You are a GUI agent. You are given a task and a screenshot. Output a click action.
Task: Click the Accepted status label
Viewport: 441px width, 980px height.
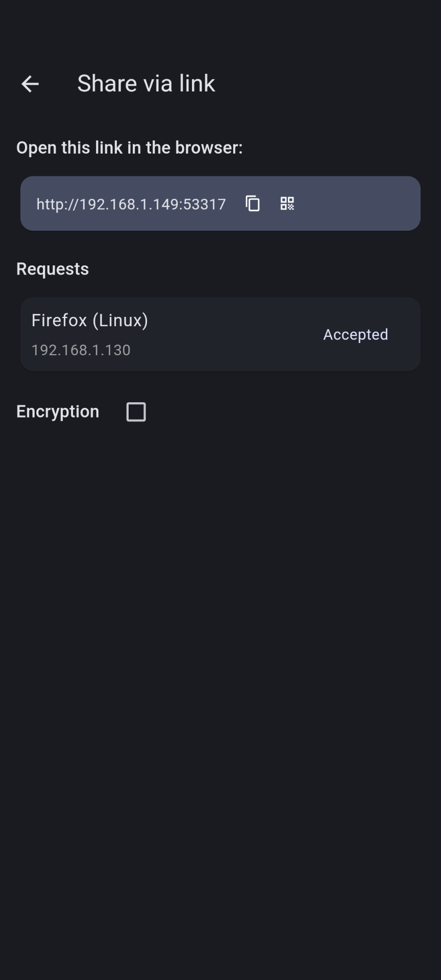point(355,334)
